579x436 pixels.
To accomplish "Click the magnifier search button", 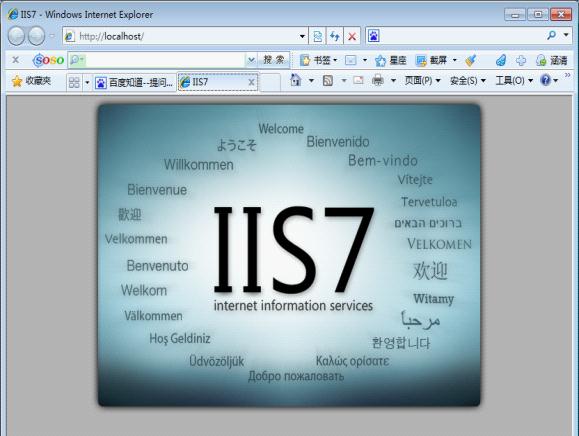I will point(552,35).
